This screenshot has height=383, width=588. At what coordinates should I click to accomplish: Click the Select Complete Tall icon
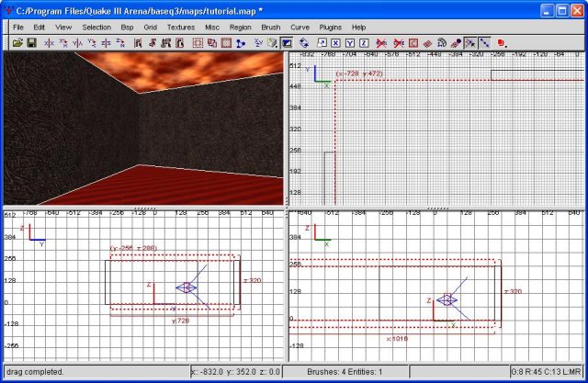[x=138, y=43]
